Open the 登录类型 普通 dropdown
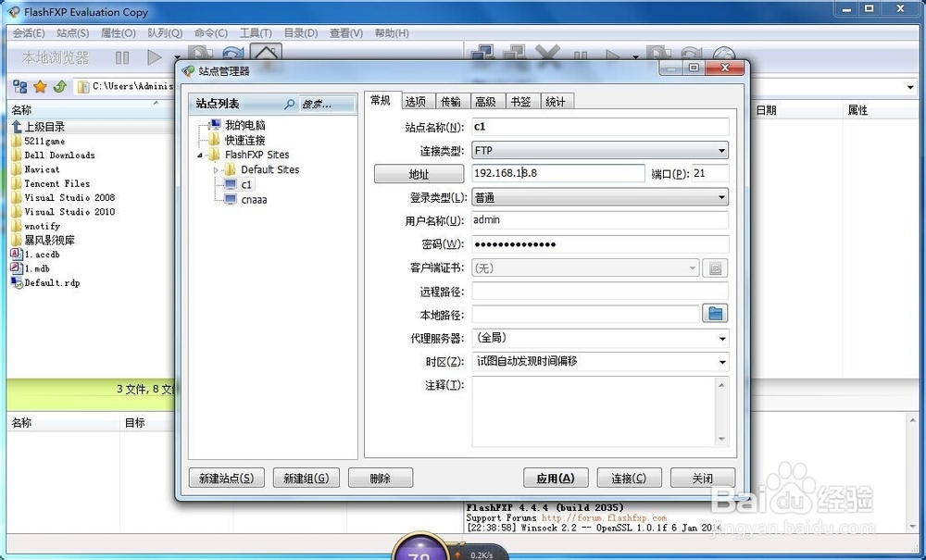This screenshot has width=926, height=560. (x=600, y=198)
